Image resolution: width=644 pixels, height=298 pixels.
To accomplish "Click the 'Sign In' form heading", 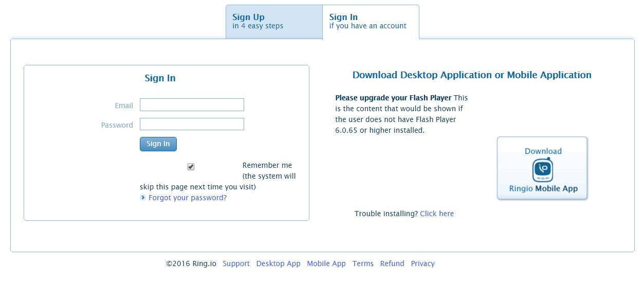I will [x=160, y=78].
